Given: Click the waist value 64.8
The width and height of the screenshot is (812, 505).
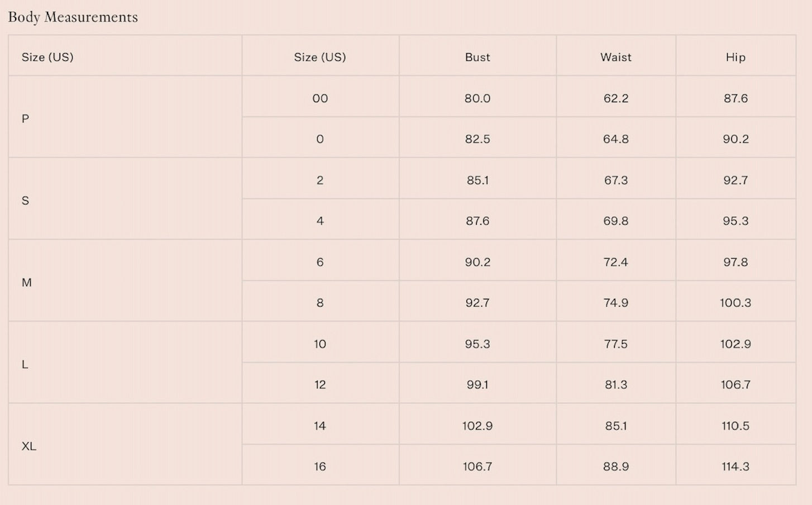Looking at the screenshot, I should coord(616,139).
